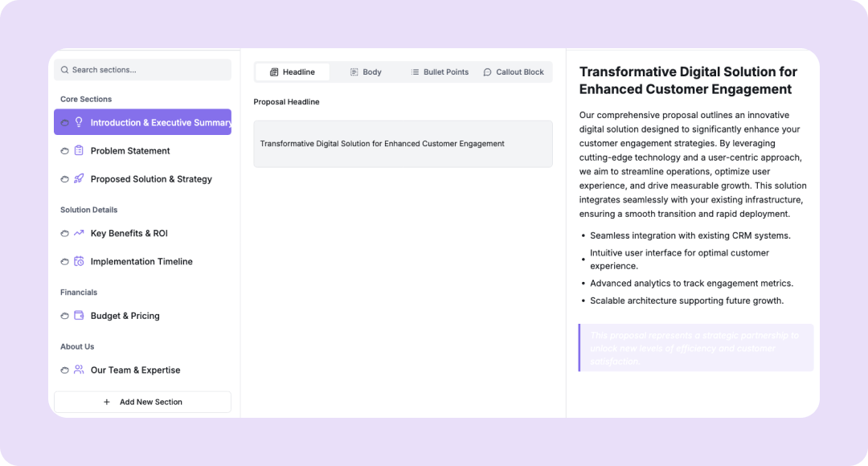
Task: Click the calendar clock icon for Implementation Timeline
Action: pos(79,262)
